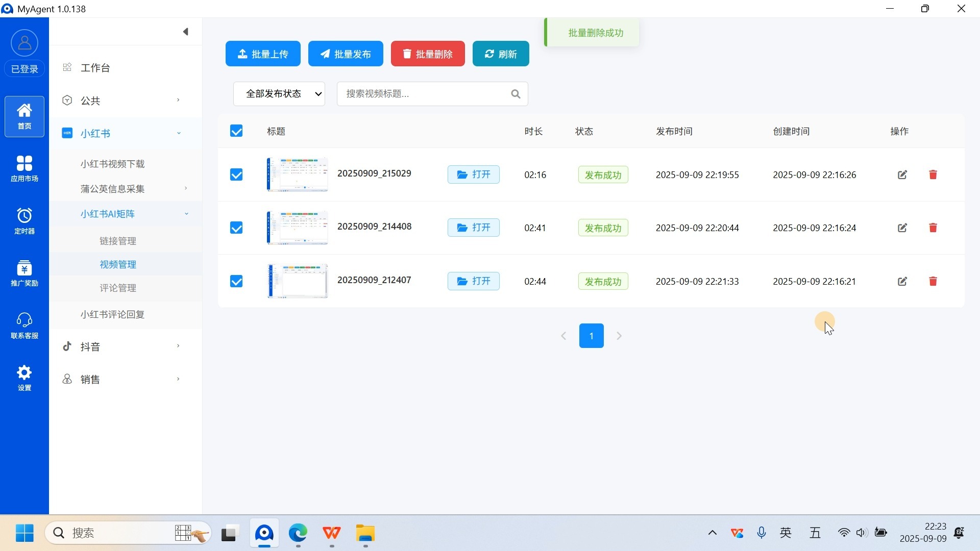
Task: Collapse the 小红书 menu section
Action: pyautogui.click(x=126, y=133)
